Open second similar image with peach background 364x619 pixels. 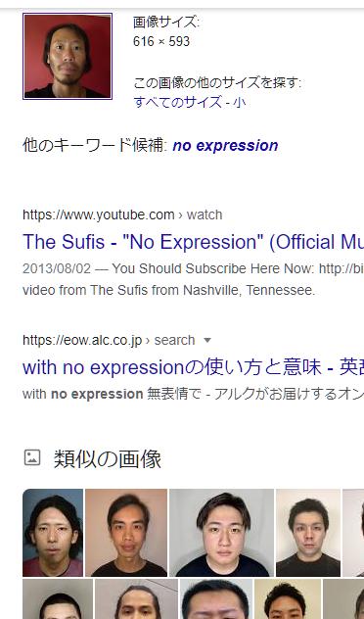126,533
